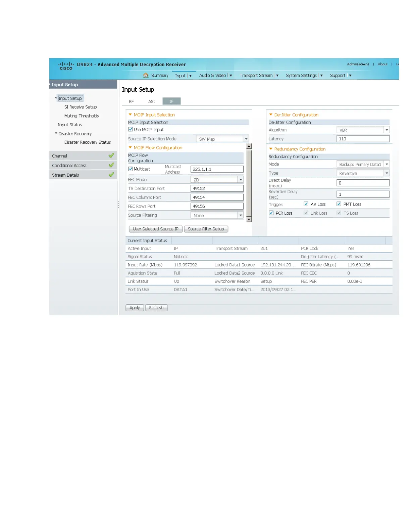Select Input Setup in sidebar tree
Image resolution: width=411 pixels, height=532 pixels.
pos(70,98)
